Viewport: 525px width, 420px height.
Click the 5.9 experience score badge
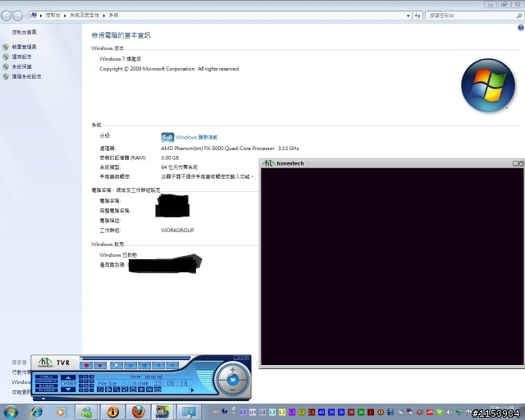(x=167, y=137)
